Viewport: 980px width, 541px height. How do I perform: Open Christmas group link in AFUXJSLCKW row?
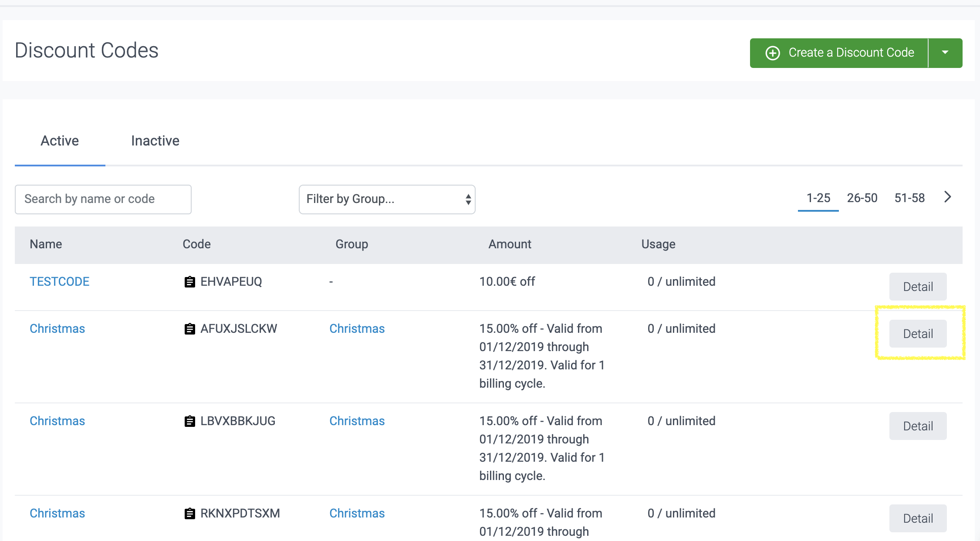[x=357, y=328]
